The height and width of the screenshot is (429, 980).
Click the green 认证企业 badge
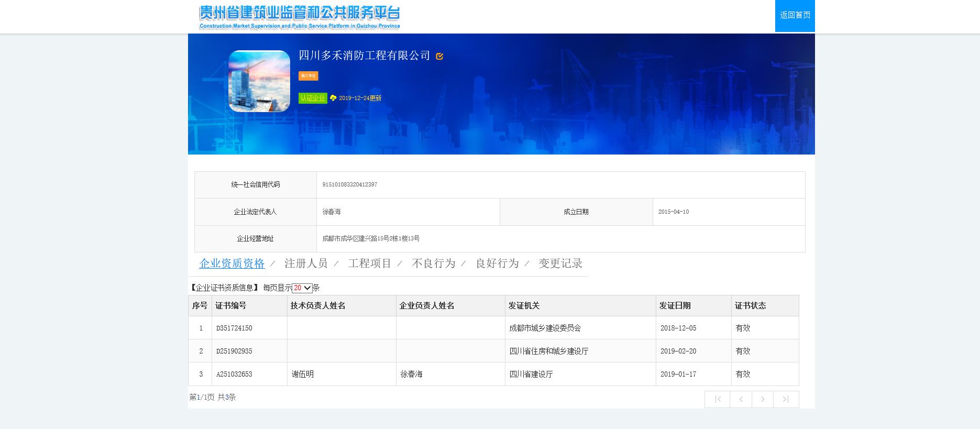click(313, 98)
